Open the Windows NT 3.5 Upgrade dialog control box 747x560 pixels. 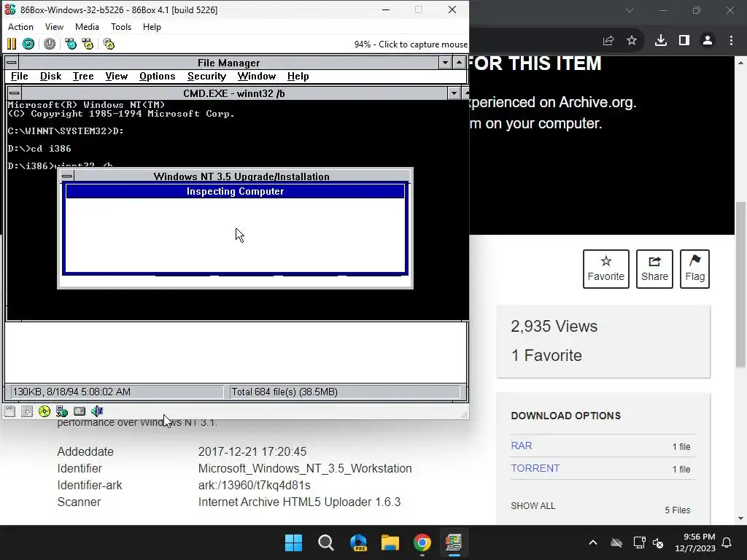67,176
